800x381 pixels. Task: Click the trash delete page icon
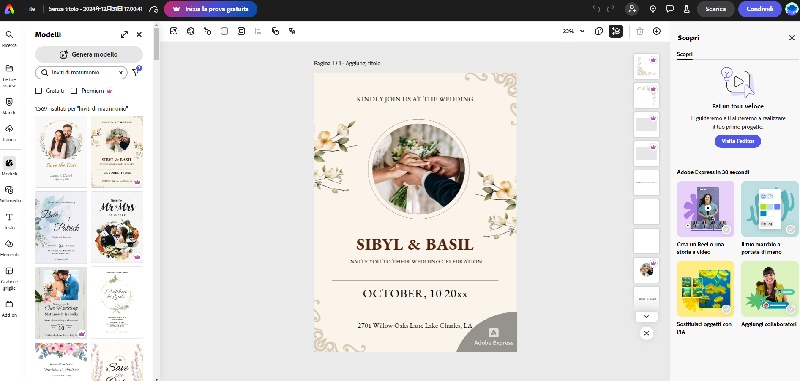coord(640,31)
